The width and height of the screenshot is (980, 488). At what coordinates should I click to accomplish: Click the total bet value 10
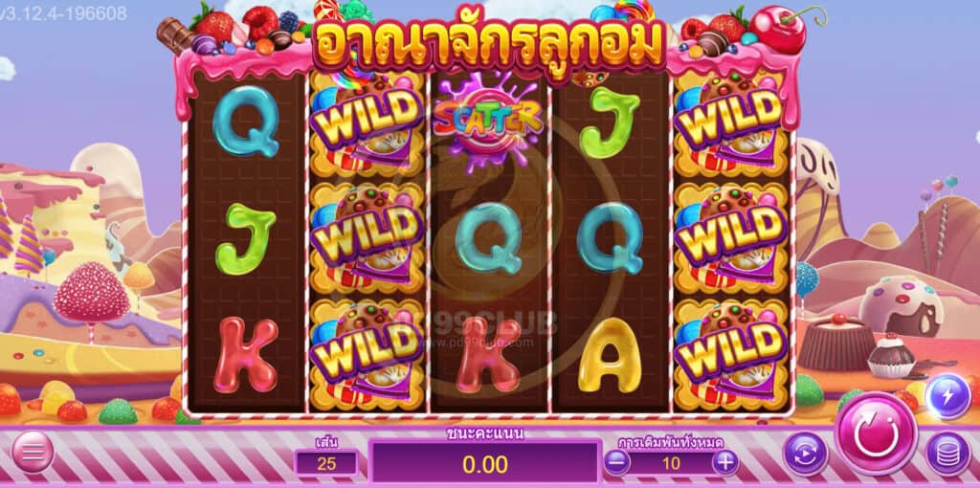click(x=671, y=463)
